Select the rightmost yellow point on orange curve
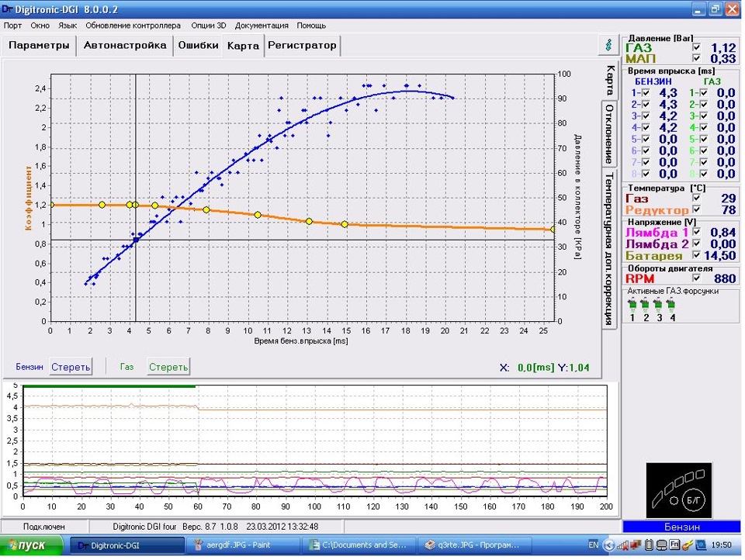This screenshot has height=560, width=745. click(x=553, y=229)
